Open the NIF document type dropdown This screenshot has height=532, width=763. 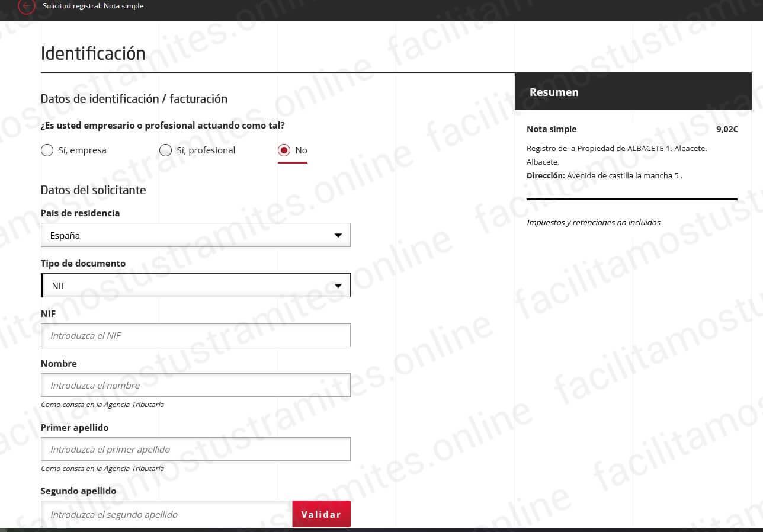(195, 285)
